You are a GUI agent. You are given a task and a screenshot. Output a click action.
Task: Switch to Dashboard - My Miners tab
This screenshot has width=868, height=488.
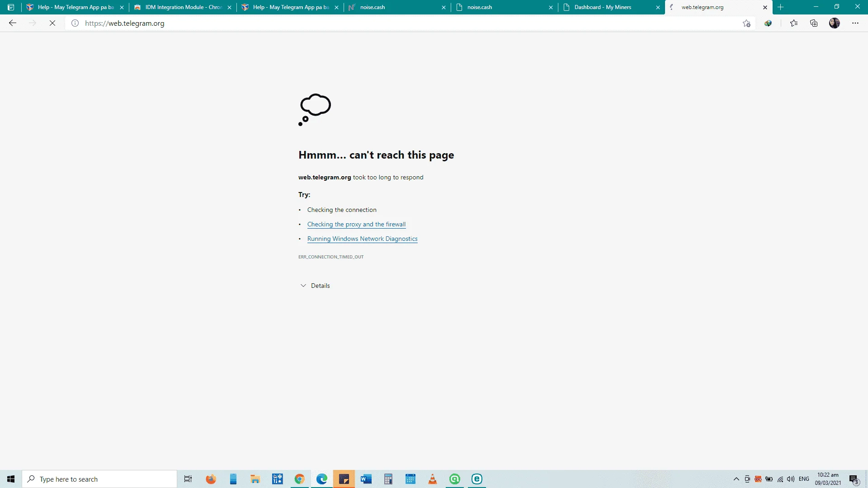coord(612,7)
